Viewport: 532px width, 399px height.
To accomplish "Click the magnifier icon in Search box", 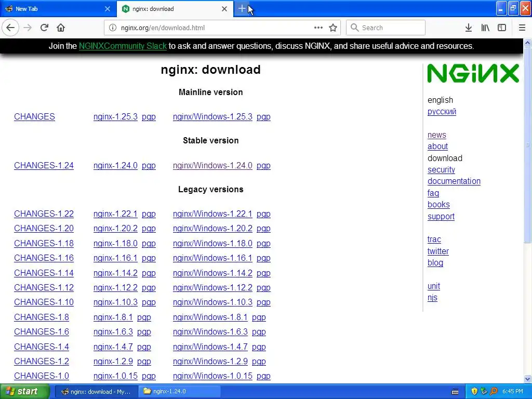I will coord(354,28).
